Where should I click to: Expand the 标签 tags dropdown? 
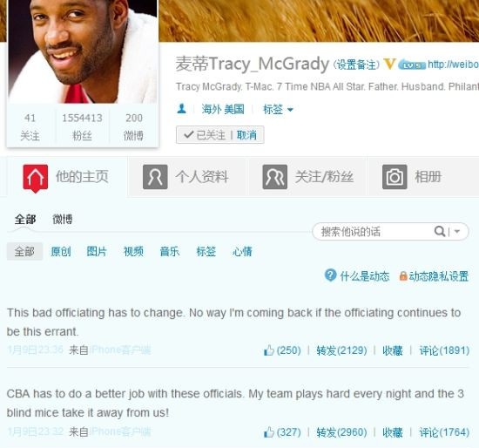click(x=278, y=109)
